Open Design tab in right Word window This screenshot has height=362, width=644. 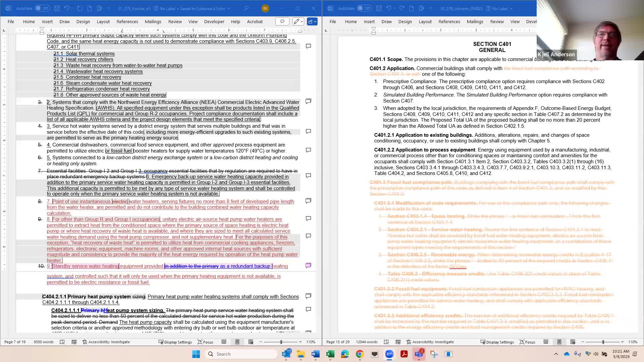point(405,21)
